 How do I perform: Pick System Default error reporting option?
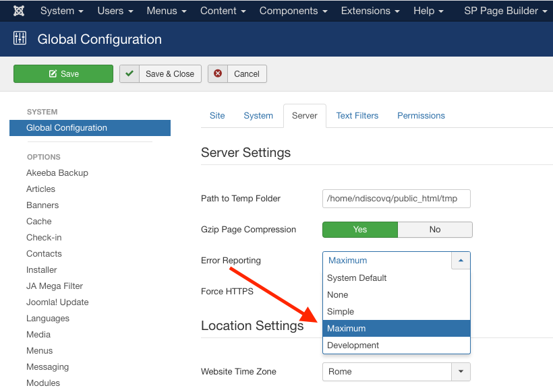[357, 278]
